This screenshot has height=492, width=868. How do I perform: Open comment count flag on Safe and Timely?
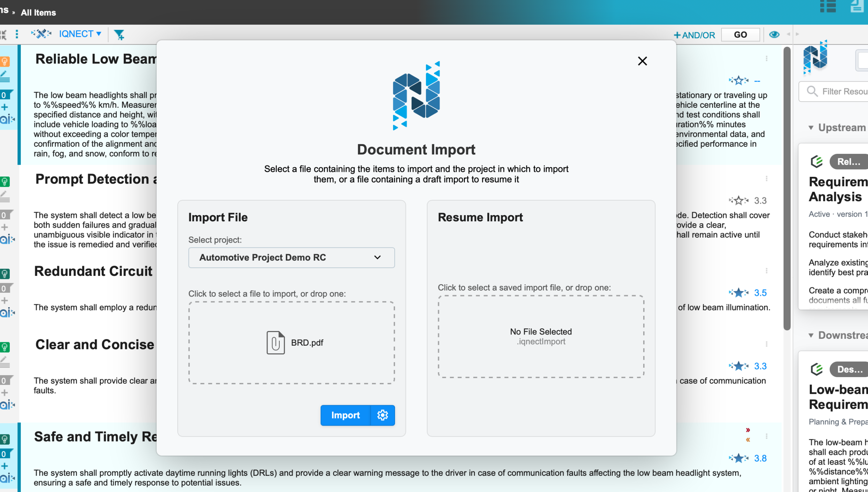[x=6, y=454]
